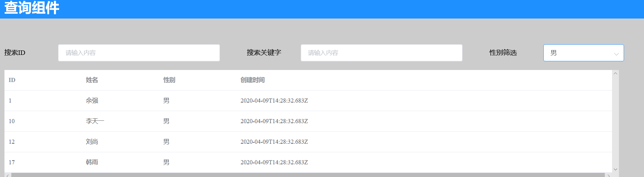Click creation time in 余强 row
Image resolution: width=644 pixels, height=177 pixels.
coord(274,101)
